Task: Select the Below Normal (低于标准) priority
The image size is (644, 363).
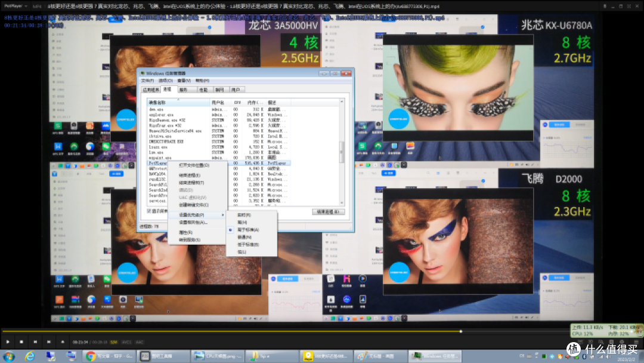Action: (x=248, y=245)
